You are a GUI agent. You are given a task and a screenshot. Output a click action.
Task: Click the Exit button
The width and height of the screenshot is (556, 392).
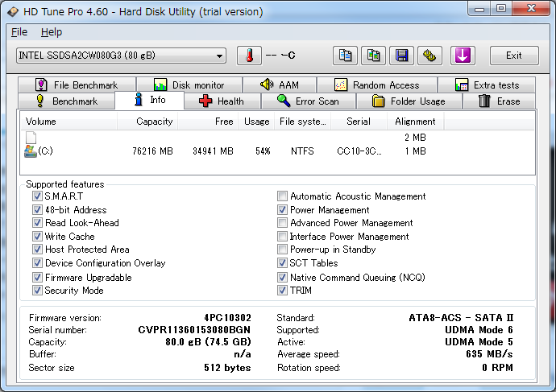click(x=514, y=56)
